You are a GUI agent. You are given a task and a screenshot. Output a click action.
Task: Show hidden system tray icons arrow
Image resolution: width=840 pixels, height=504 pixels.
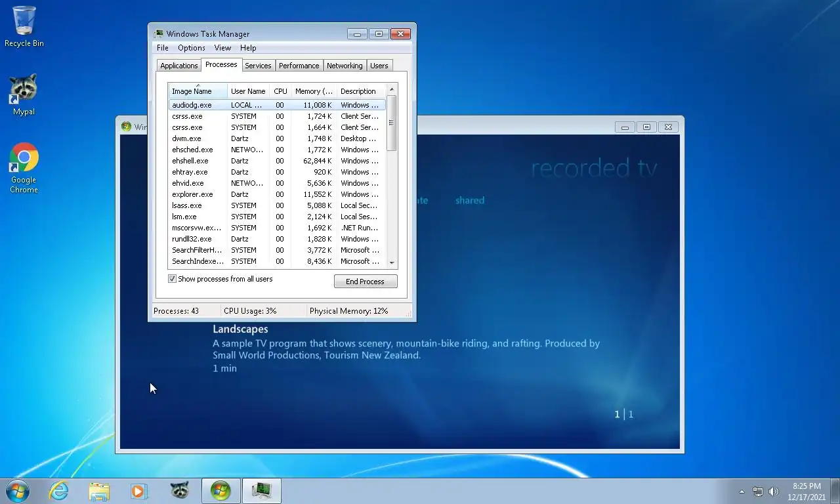742,492
